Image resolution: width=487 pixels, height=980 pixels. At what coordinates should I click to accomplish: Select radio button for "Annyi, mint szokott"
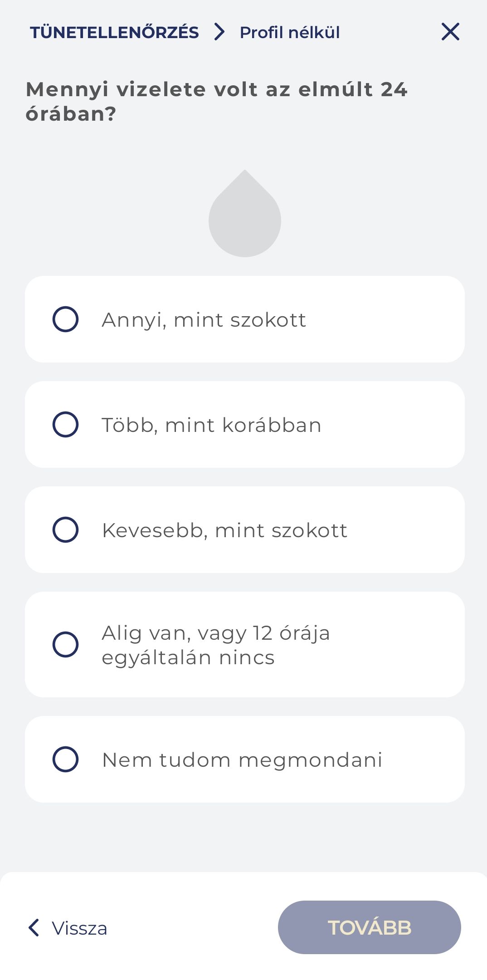pos(66,319)
